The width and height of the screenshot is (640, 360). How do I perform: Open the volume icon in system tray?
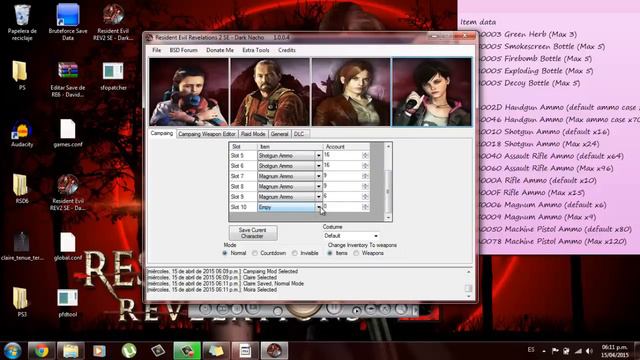point(589,351)
